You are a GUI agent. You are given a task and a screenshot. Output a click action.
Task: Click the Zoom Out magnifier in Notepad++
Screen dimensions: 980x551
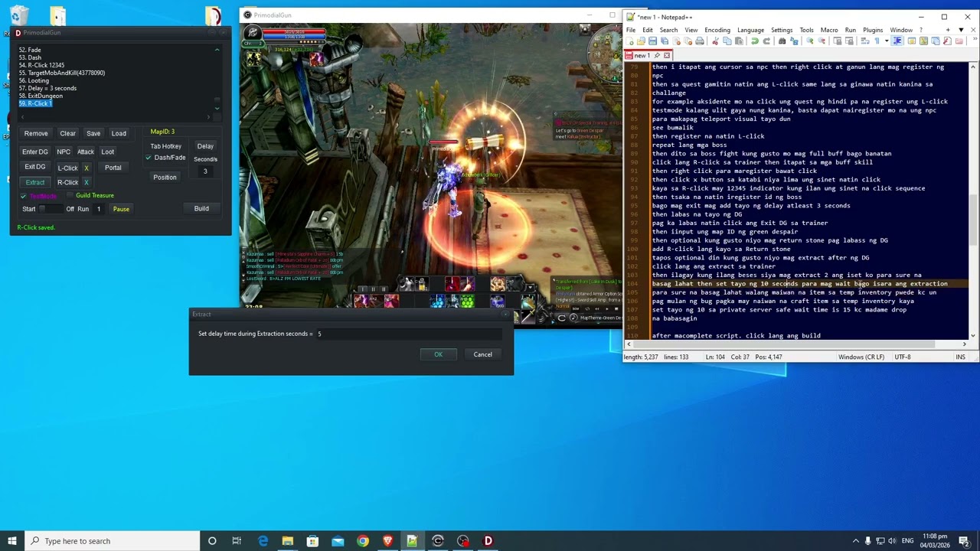[822, 41]
